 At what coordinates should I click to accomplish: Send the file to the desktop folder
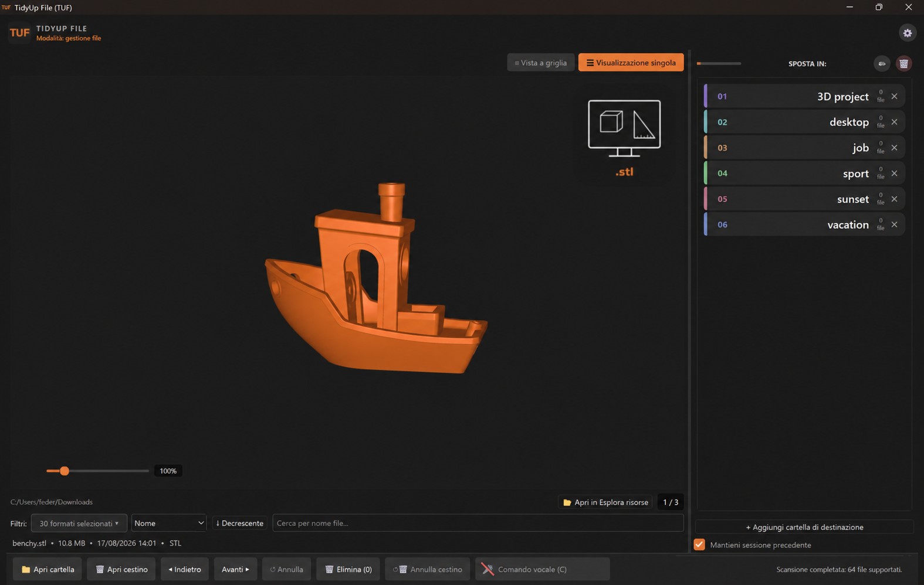coord(804,122)
